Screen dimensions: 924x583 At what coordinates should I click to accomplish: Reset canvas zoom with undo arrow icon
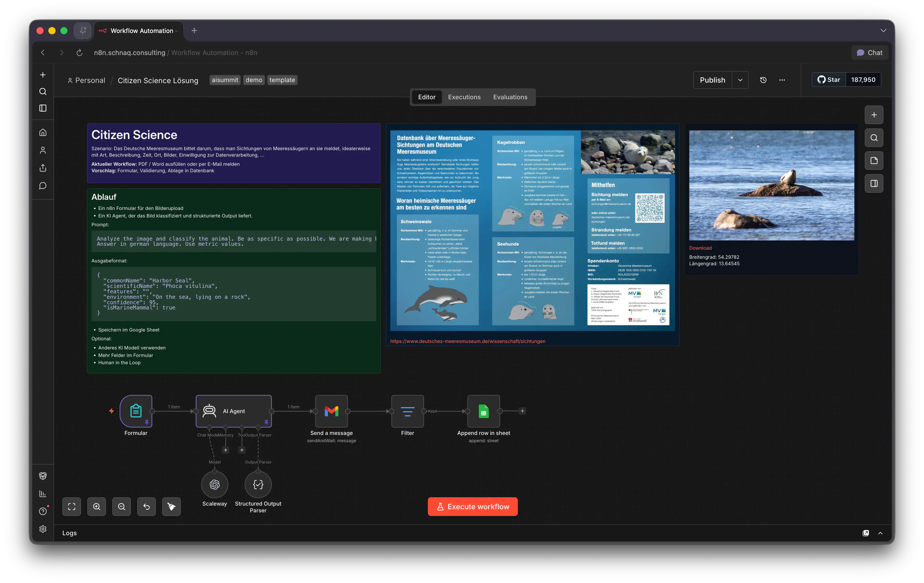click(147, 506)
